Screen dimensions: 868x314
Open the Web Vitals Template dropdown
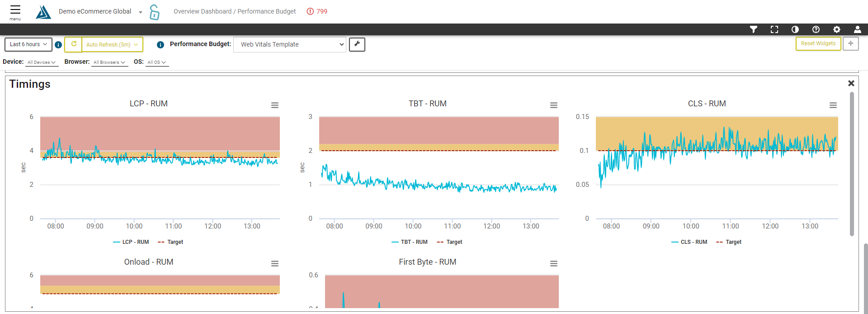point(290,44)
